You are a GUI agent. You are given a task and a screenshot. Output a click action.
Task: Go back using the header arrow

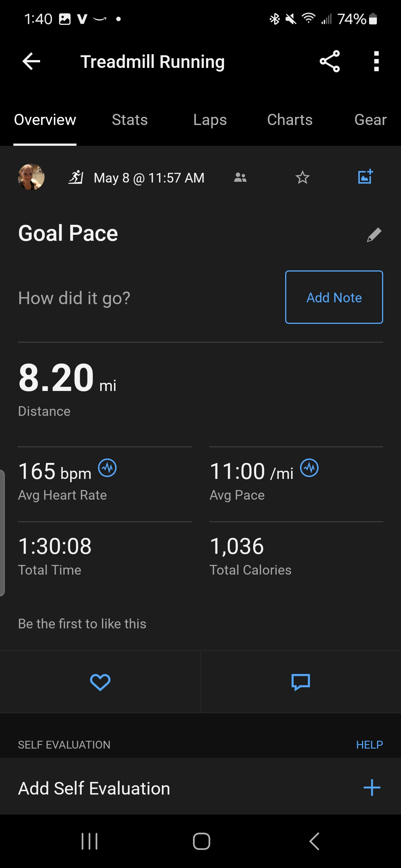[32, 61]
